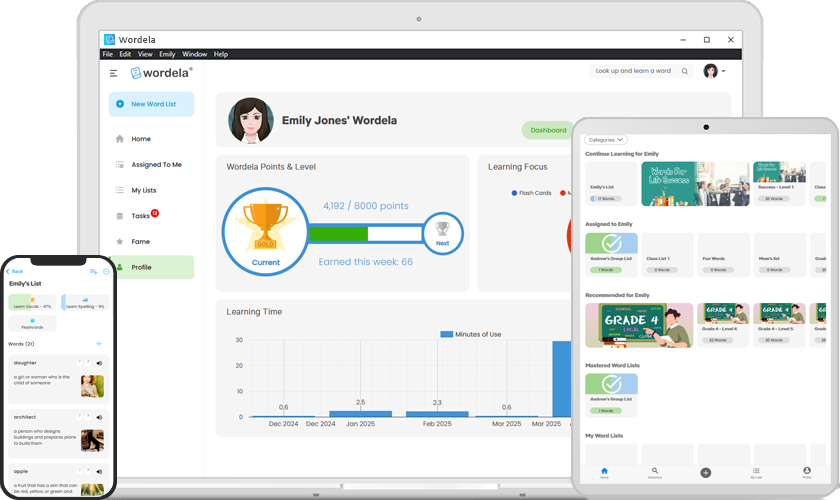Viewport: 840px width, 500px height.
Task: Open the Class List 1 card
Action: pos(668,255)
